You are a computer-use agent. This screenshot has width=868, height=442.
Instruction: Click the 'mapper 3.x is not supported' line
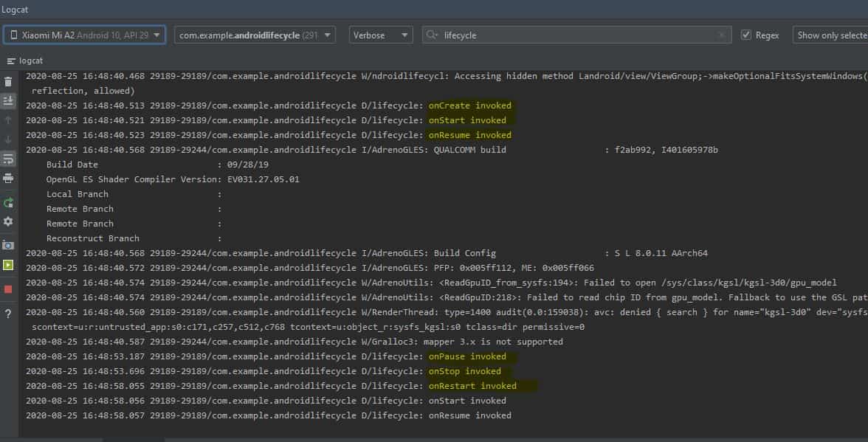pyautogui.click(x=294, y=342)
